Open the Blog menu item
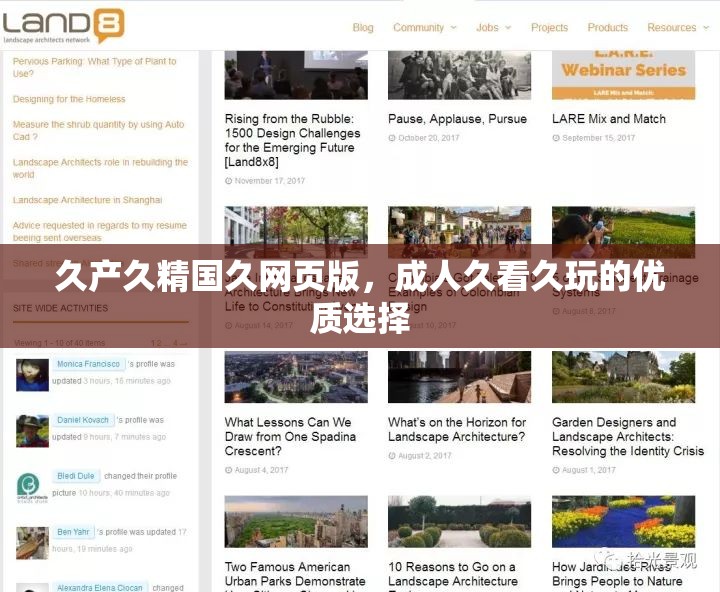Viewport: 720px width, 592px height. click(x=363, y=28)
